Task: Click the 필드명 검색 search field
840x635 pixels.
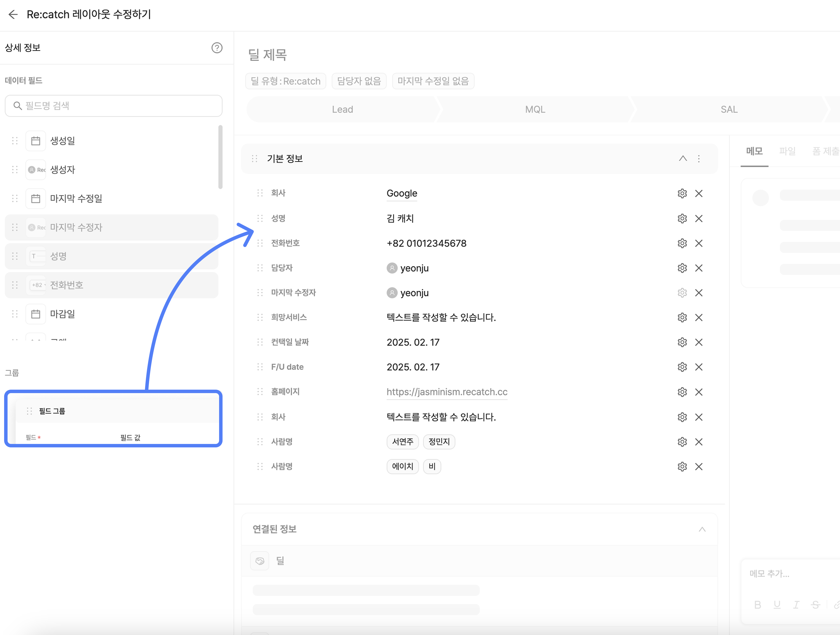Action: click(x=114, y=106)
